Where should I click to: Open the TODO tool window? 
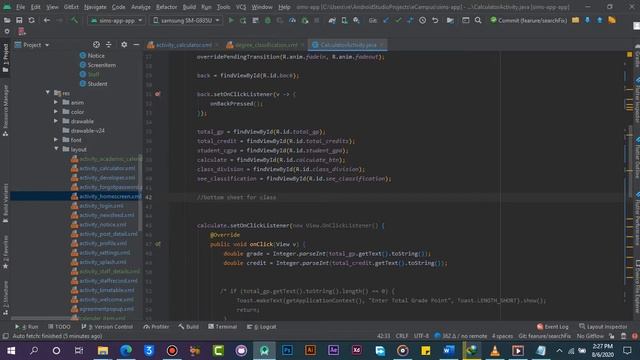click(x=59, y=327)
